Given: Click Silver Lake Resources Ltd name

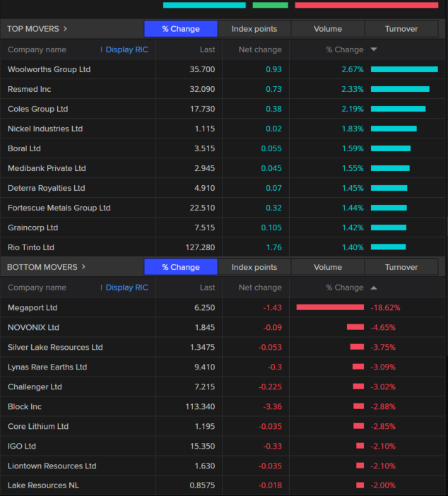Looking at the screenshot, I should (x=55, y=347).
